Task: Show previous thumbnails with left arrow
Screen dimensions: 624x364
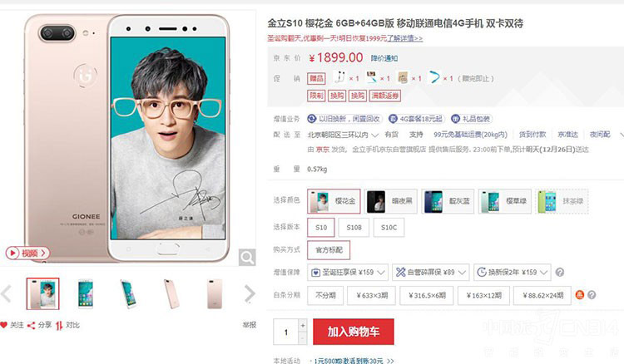Action: tap(6, 294)
